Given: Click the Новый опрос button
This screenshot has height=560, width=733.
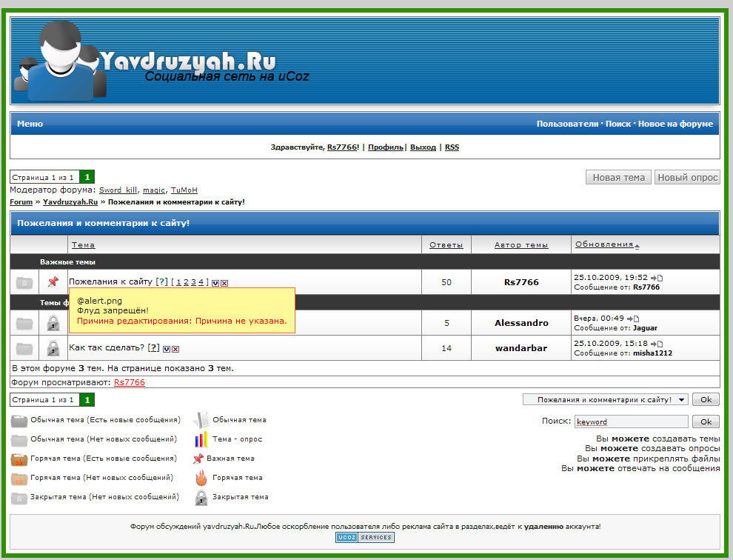Looking at the screenshot, I should (x=687, y=177).
